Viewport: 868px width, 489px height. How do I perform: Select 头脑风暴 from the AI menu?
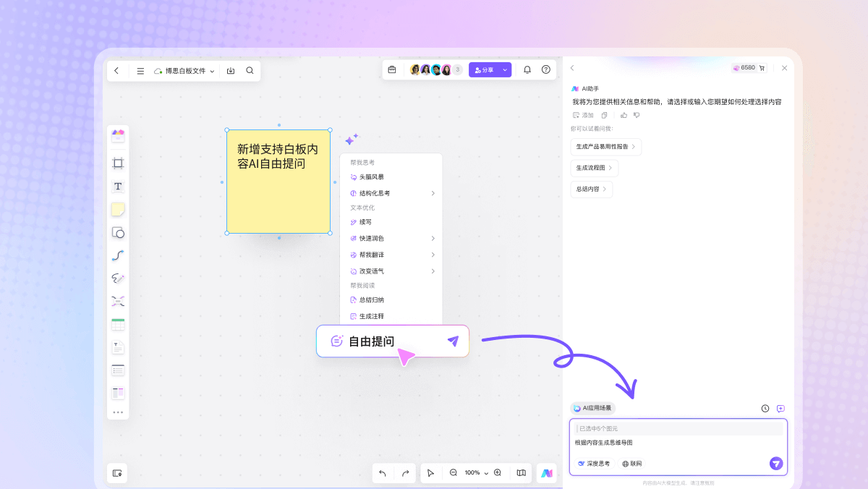[x=372, y=177]
